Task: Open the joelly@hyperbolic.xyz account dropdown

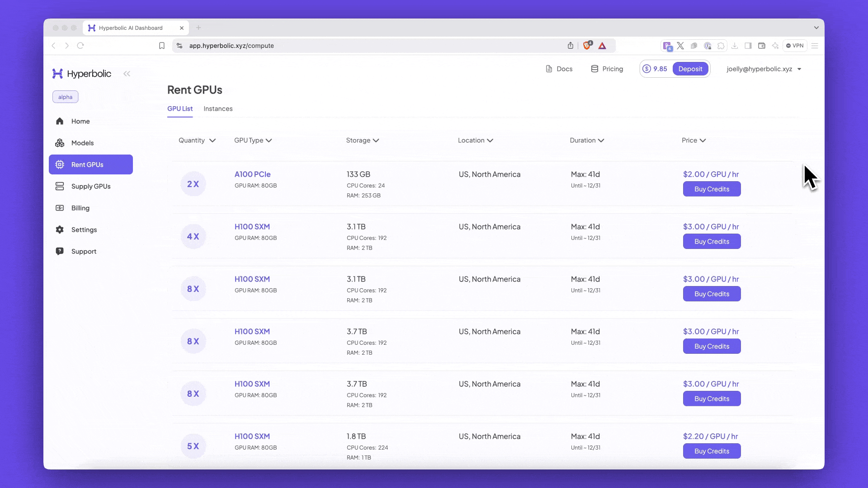Action: point(764,69)
